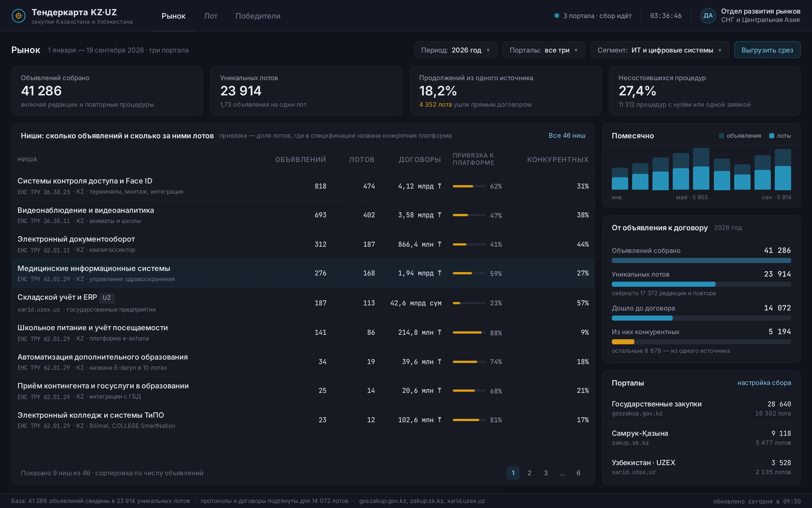
Task: Switch to the Лот tab
Action: (211, 16)
